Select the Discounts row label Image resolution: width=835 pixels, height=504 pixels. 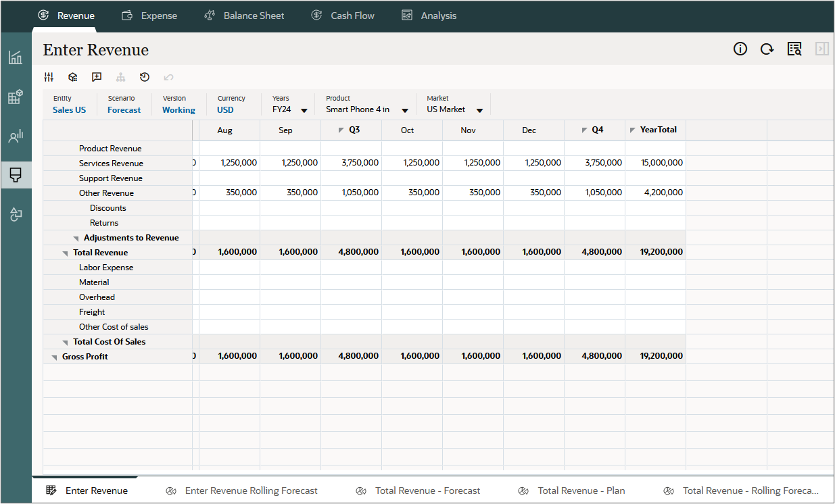coord(108,207)
